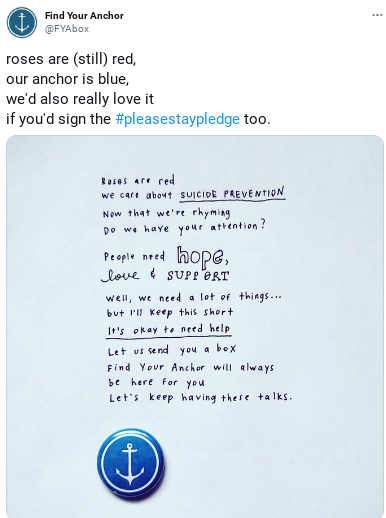Follow the #pleasestaypledge hashtag

177,119
